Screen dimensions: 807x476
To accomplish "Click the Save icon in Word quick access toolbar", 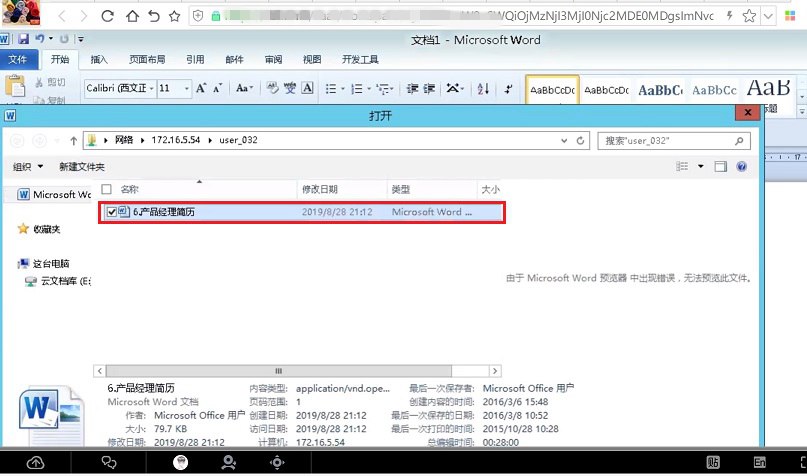I will click(x=23, y=39).
